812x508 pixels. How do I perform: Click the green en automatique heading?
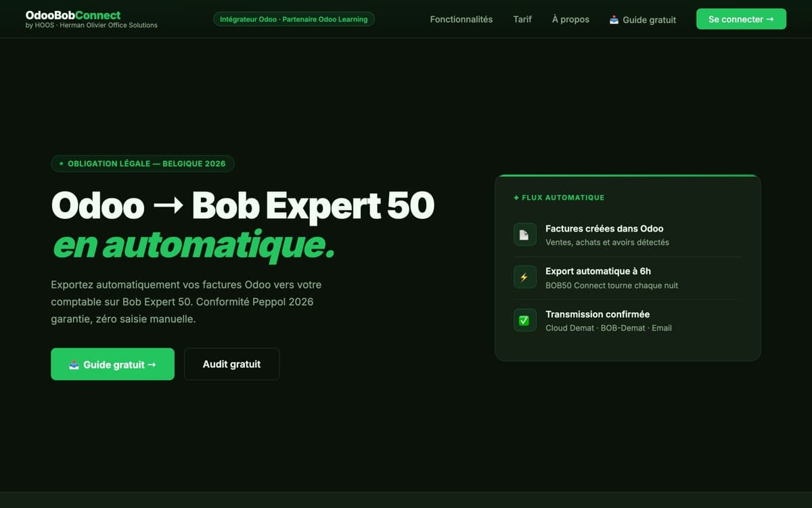tap(194, 247)
